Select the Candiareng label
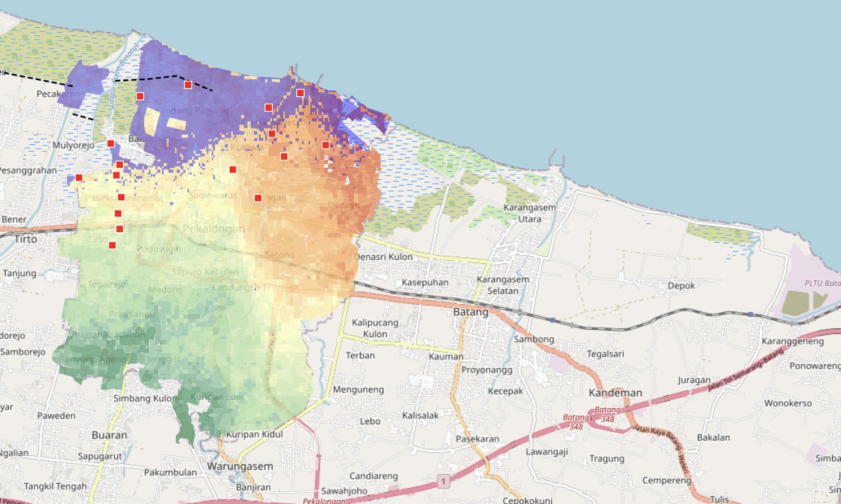 [x=374, y=476]
